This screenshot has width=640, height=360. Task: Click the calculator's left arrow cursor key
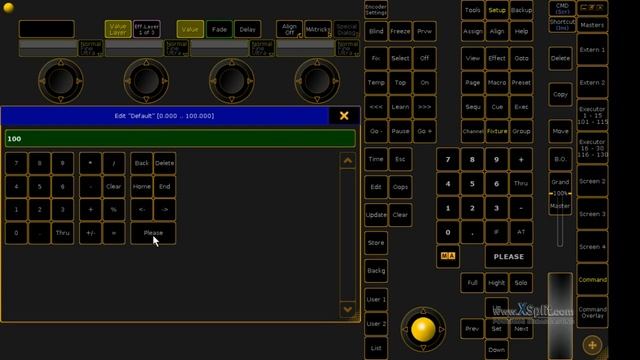(142, 209)
